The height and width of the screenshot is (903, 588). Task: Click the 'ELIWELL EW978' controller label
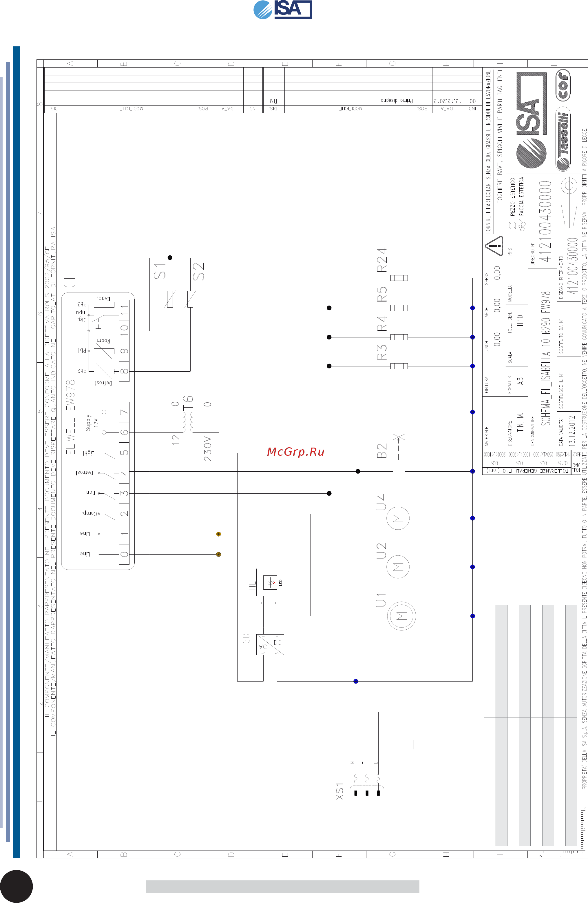[70, 417]
